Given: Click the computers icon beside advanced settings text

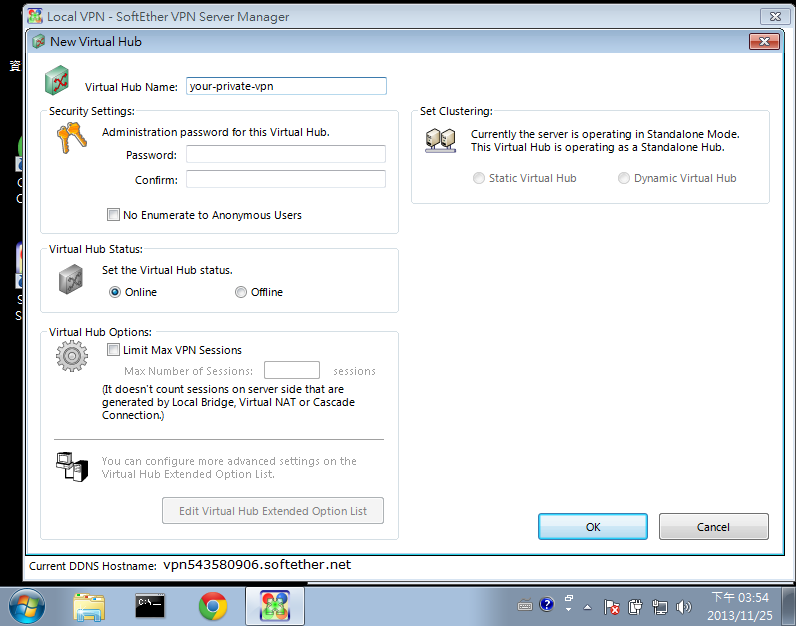Looking at the screenshot, I should pyautogui.click(x=72, y=467).
